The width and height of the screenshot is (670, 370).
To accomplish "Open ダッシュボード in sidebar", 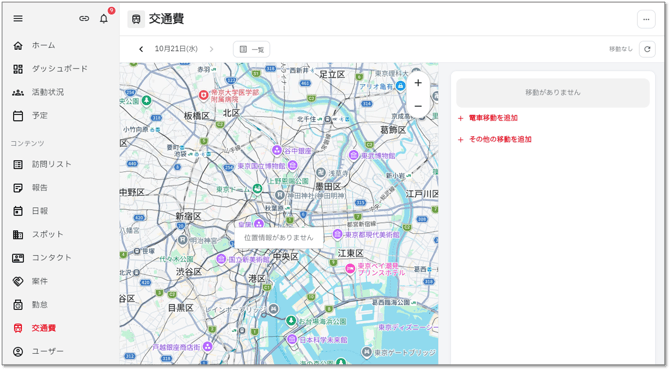I will coord(61,69).
